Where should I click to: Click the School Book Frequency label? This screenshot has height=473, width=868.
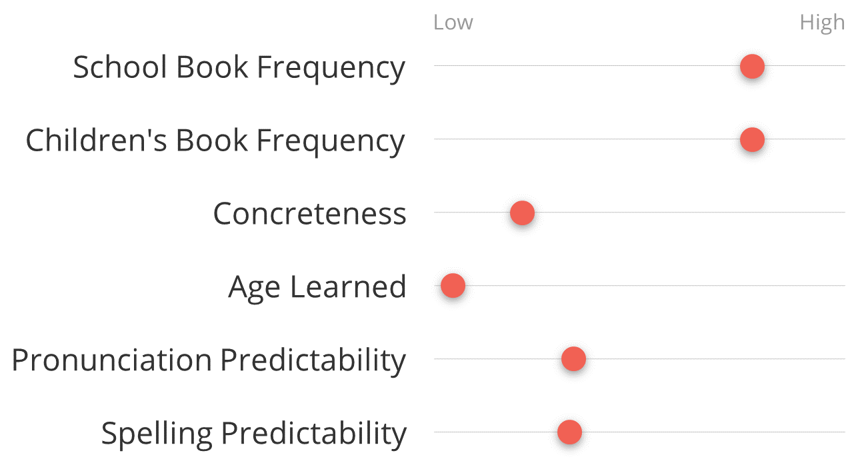[x=239, y=67]
